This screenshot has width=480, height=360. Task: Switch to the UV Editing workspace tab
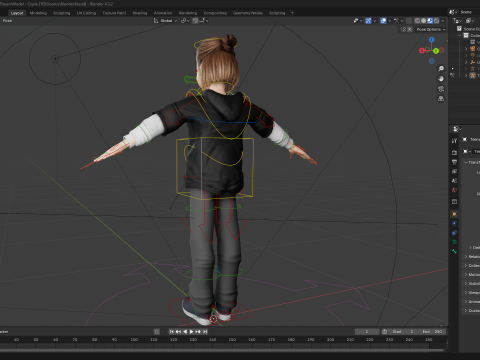(x=86, y=13)
